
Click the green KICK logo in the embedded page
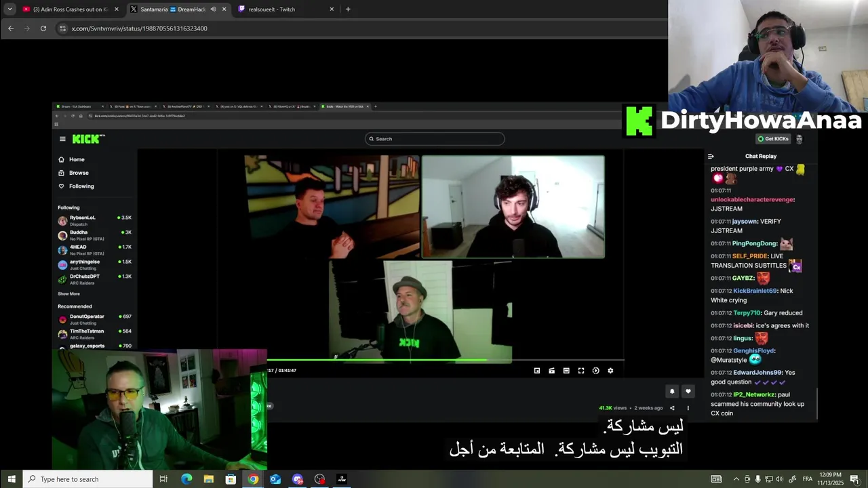coord(88,139)
